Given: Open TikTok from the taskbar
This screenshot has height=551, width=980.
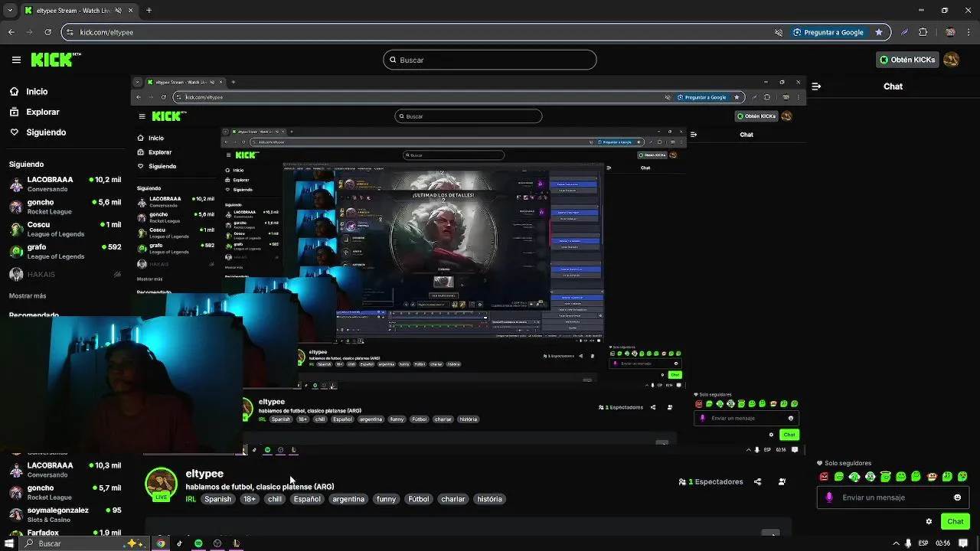Looking at the screenshot, I should tap(179, 543).
